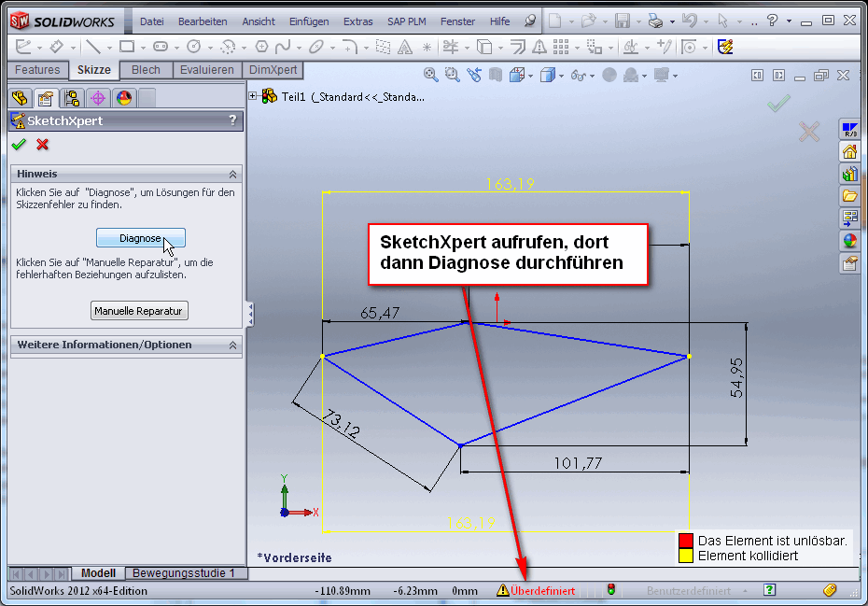Open the DisplayManager color ball tab
The image size is (868, 606).
(124, 99)
